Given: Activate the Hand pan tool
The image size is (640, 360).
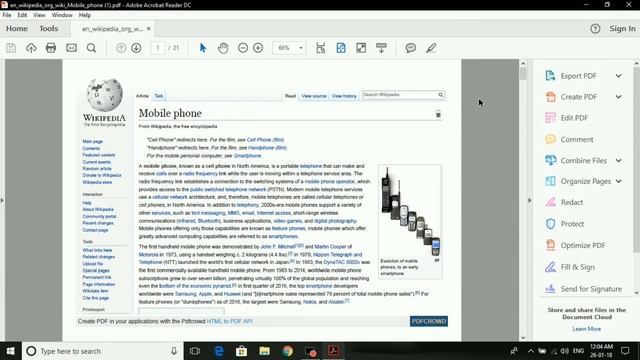Looking at the screenshot, I should pos(223,48).
